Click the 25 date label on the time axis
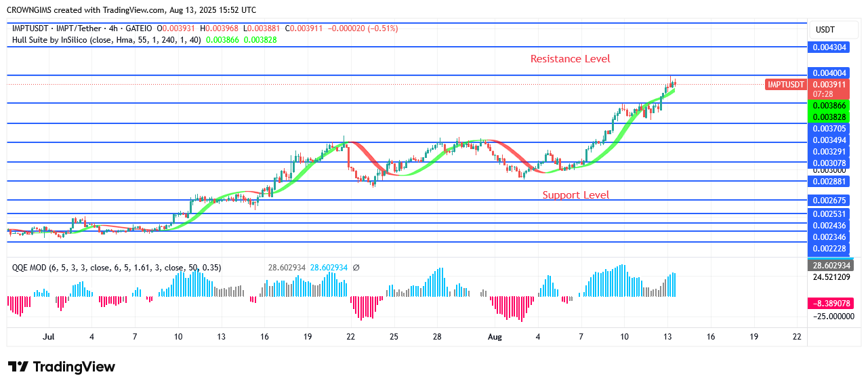Image resolution: width=868 pixels, height=387 pixels. (394, 336)
